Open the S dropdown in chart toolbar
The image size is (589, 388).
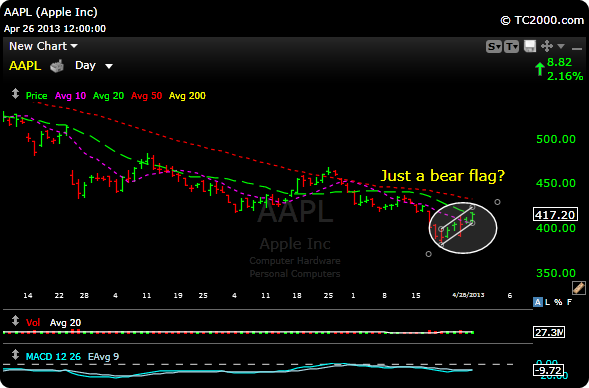point(494,47)
